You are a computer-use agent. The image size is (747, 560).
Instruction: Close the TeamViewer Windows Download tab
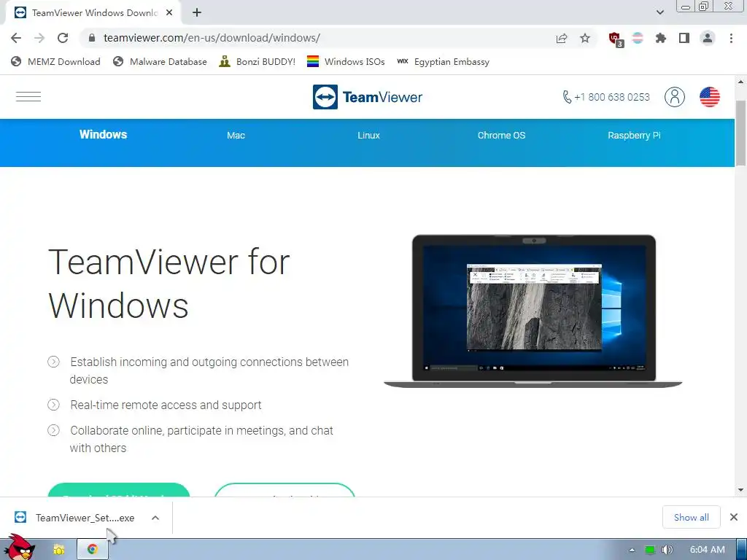169,13
